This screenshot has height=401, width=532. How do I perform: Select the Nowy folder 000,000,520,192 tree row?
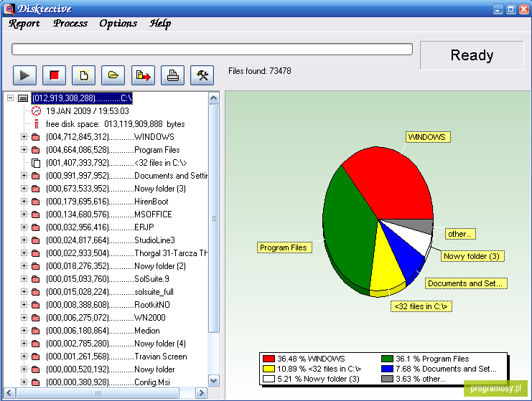click(111, 369)
